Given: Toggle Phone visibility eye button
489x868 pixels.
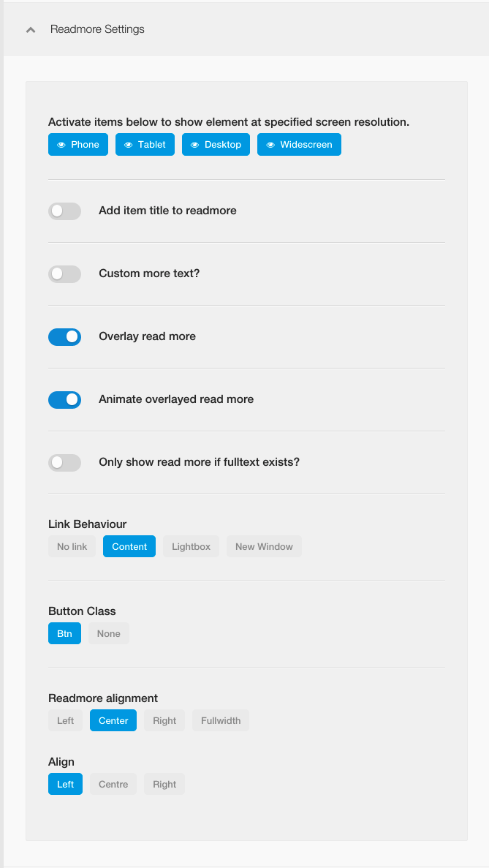Looking at the screenshot, I should click(78, 145).
